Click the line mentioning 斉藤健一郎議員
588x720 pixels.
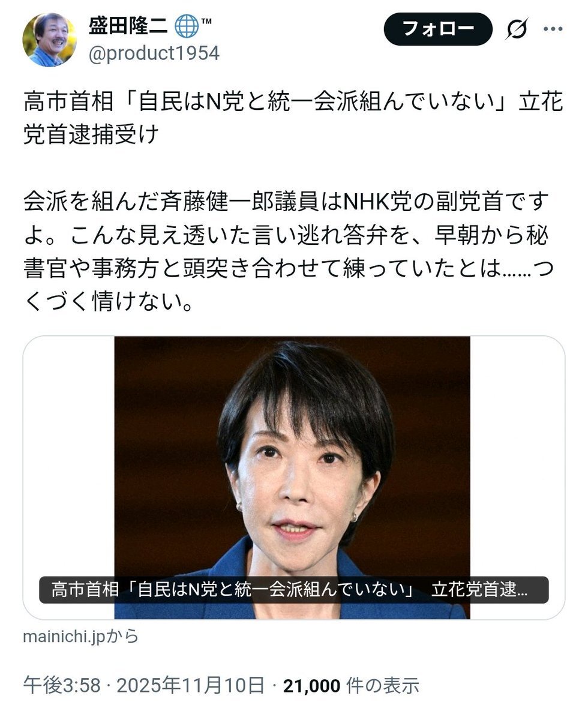286,203
